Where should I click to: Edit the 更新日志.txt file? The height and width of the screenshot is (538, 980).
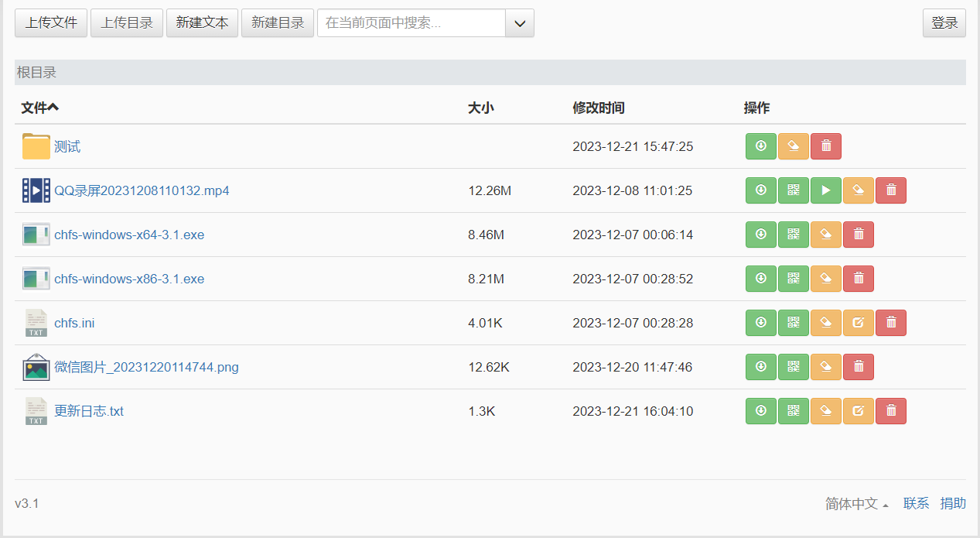(x=858, y=411)
